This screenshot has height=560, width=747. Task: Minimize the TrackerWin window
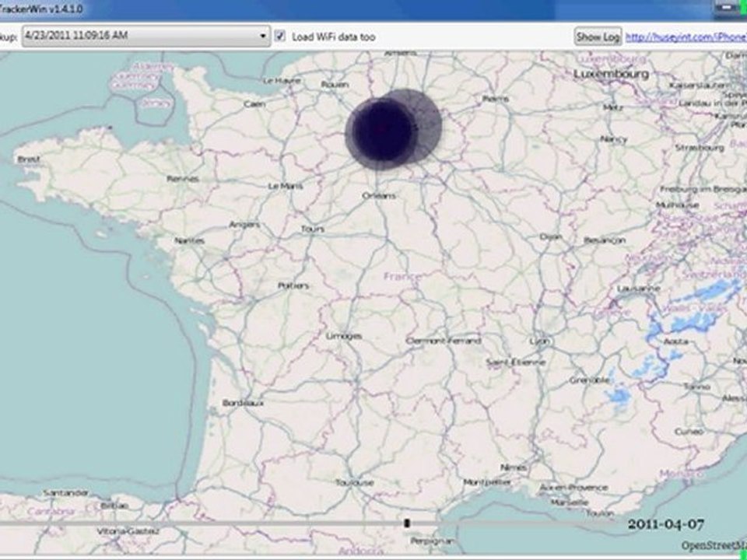pyautogui.click(x=727, y=8)
